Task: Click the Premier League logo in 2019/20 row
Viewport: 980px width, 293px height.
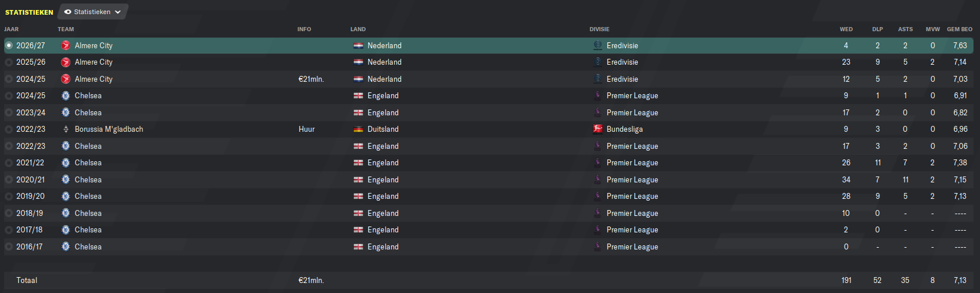Action: (598, 196)
